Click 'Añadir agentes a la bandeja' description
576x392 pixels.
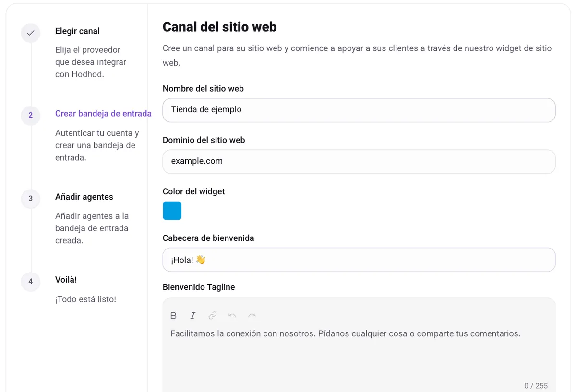click(x=92, y=228)
